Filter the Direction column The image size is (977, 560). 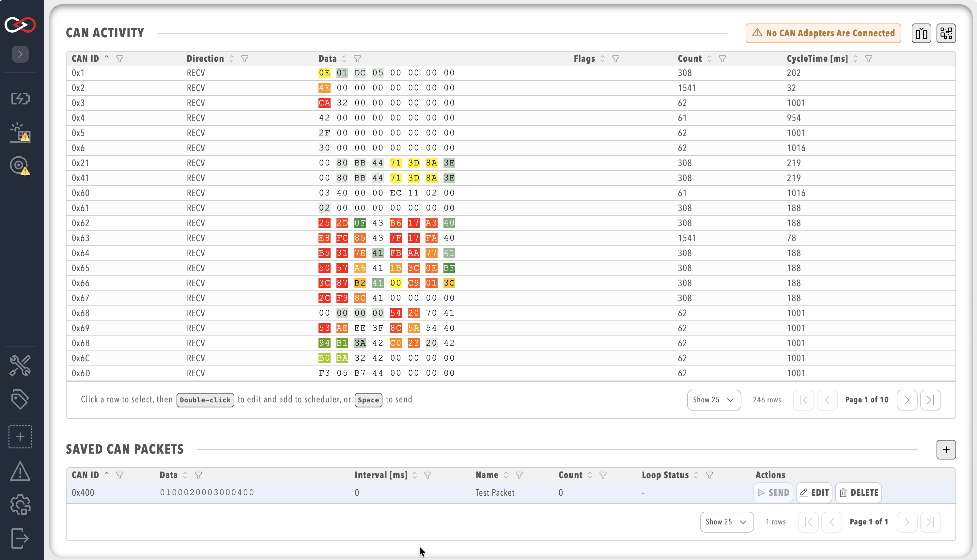coord(245,59)
